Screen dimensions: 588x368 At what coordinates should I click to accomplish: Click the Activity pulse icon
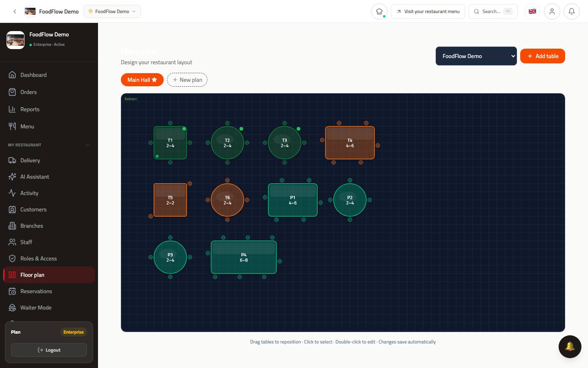pyautogui.click(x=12, y=193)
